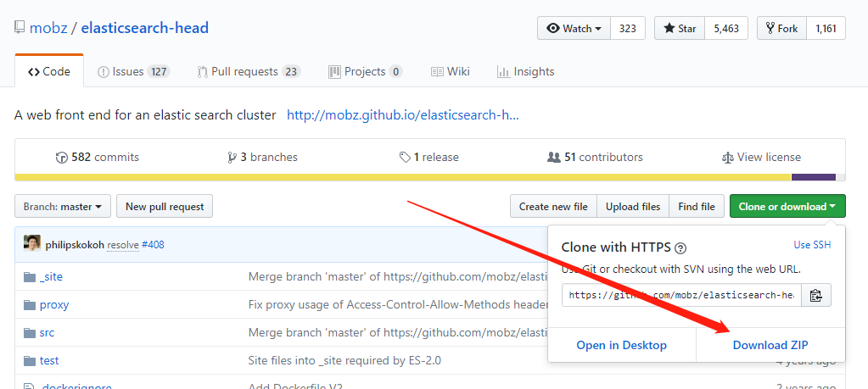Image resolution: width=868 pixels, height=389 pixels.
Task: Toggle the Clone or download dropdown
Action: point(787,206)
